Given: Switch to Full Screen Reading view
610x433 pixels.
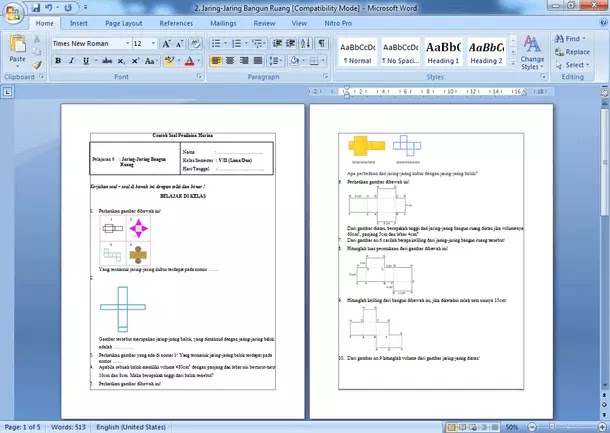Looking at the screenshot, I should [x=463, y=427].
